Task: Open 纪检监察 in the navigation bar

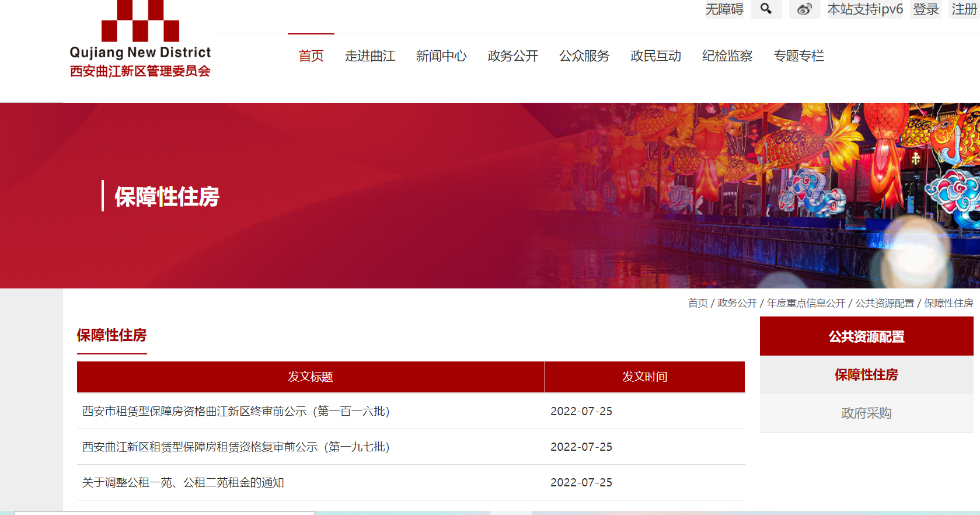Action: tap(727, 56)
